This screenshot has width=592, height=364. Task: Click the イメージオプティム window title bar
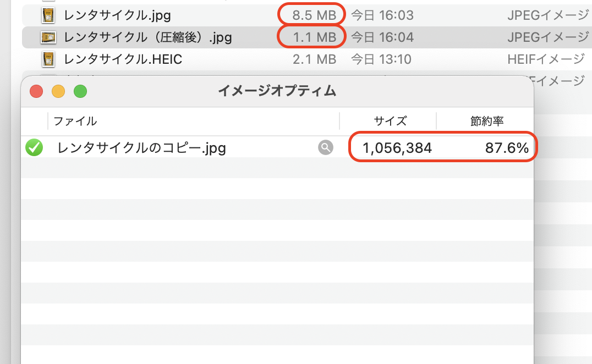coord(277,91)
